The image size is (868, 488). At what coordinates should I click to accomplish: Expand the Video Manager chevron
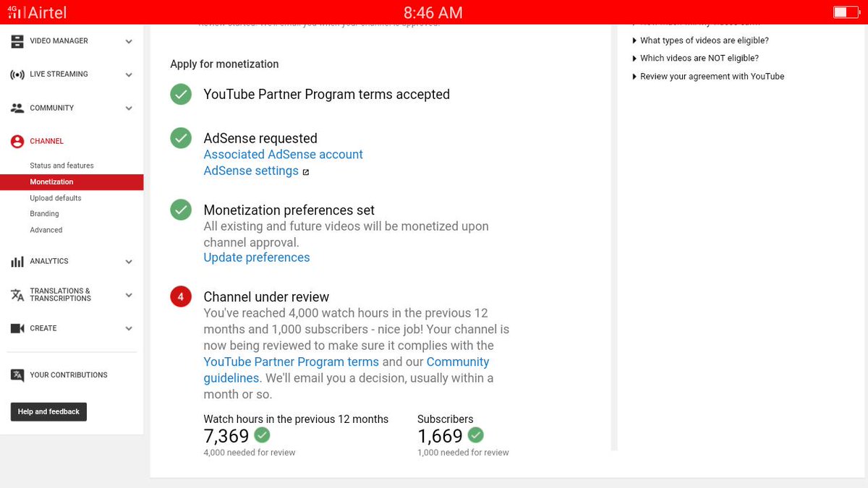pos(129,42)
